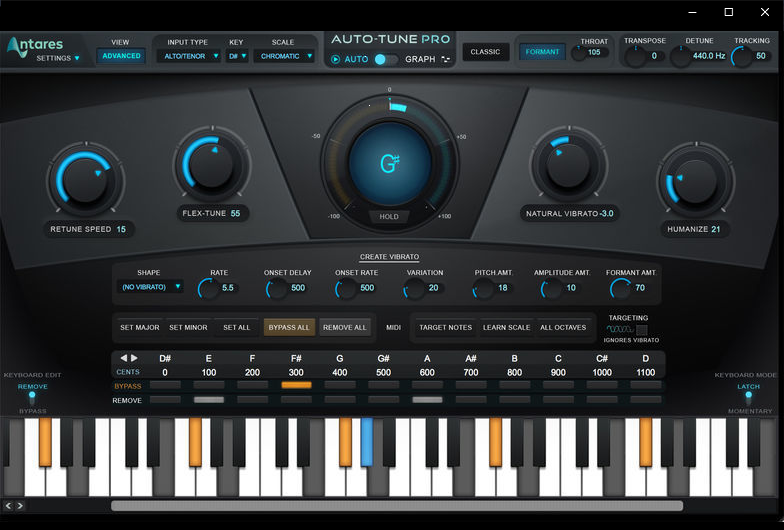
Task: Toggle Bypass for F# note
Action: point(296,385)
